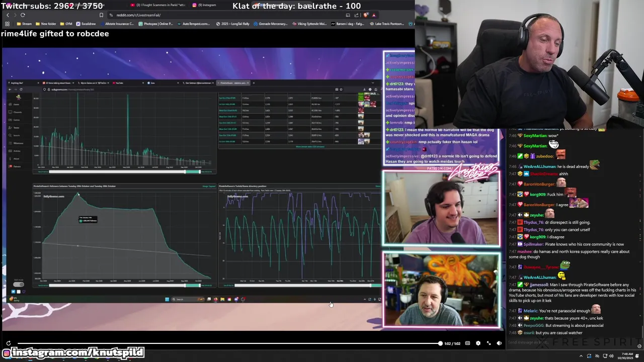Open the Photopea bookmark

point(155,24)
